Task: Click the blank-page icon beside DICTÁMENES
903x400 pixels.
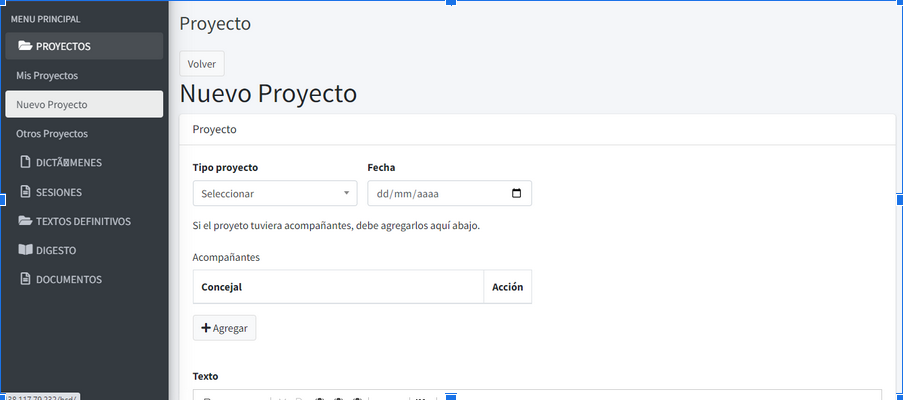Action: coord(25,162)
